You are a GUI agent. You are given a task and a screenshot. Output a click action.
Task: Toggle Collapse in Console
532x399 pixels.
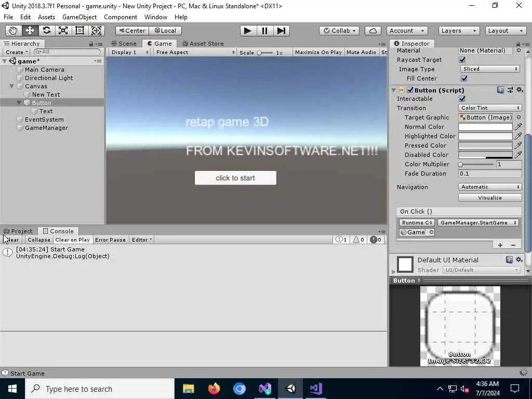[39, 240]
